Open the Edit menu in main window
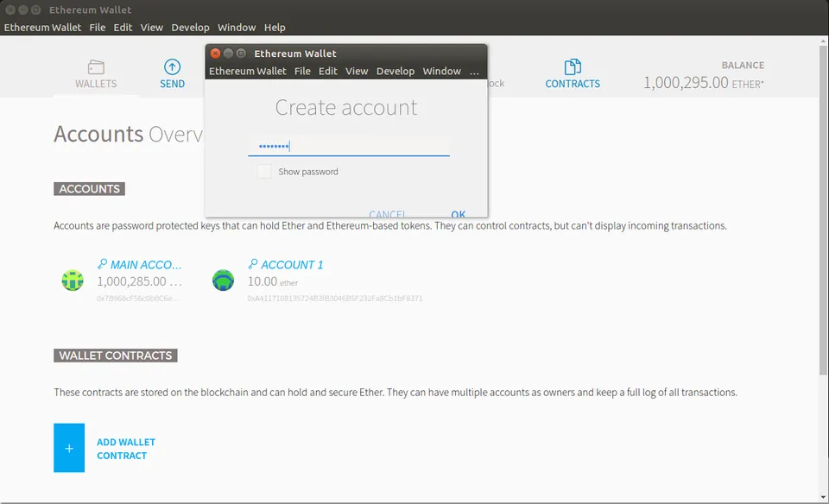 point(123,28)
